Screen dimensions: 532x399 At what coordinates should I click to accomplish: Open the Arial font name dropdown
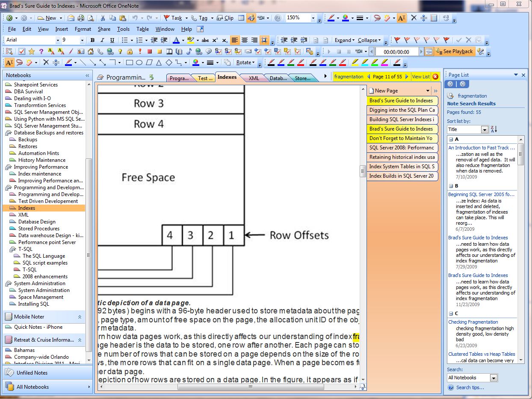click(58, 40)
